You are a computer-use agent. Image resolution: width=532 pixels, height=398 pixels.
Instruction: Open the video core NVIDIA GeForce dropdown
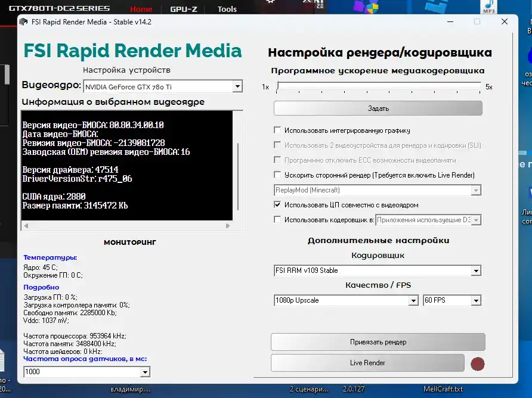pyautogui.click(x=237, y=86)
